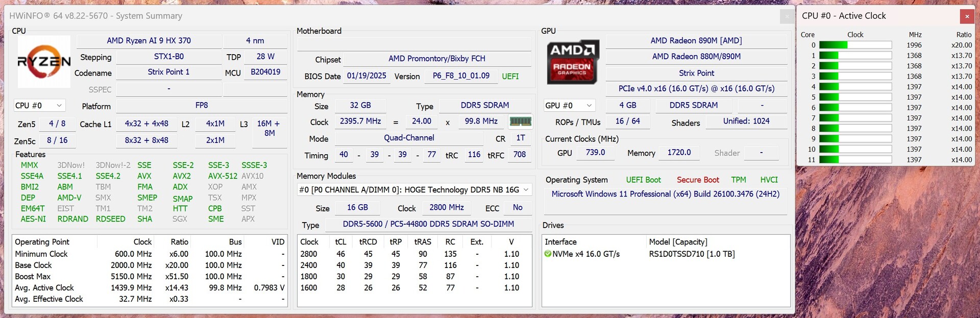Click the Zen5 4 / 8 core count
The height and width of the screenshot is (318, 980).
tap(57, 124)
